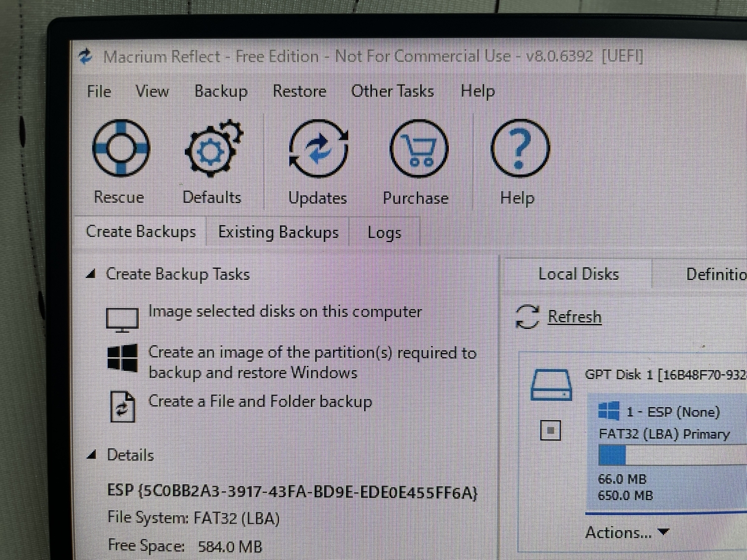Collapse the Details section

92,455
